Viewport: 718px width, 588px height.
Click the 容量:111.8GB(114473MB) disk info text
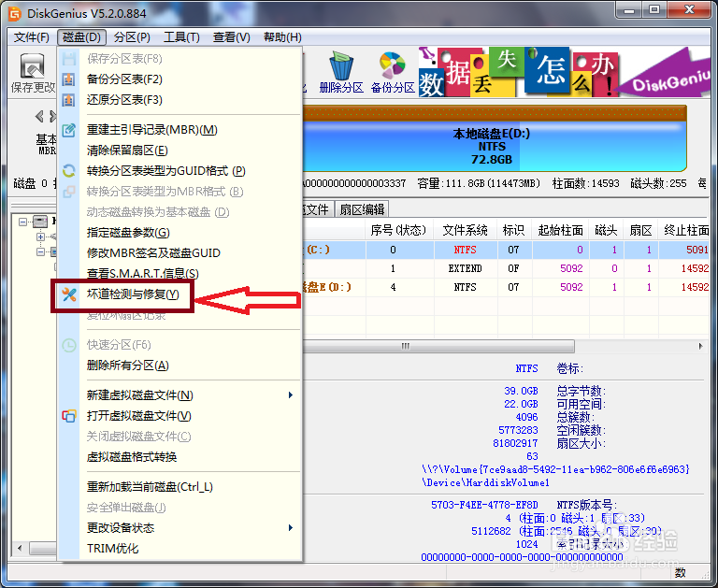click(x=479, y=183)
